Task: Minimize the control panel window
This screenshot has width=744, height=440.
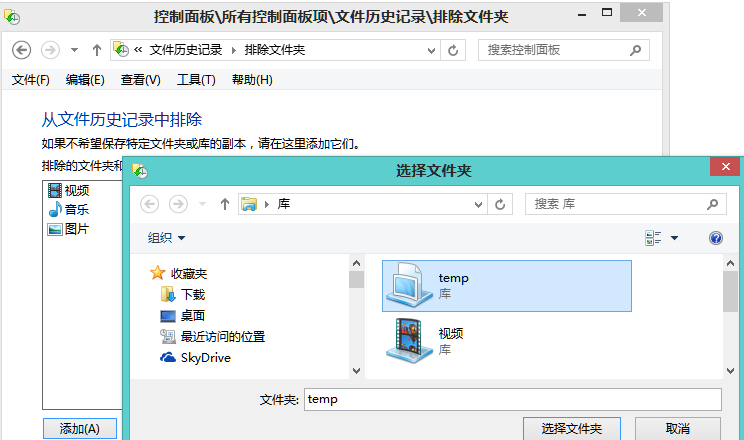Action: pyautogui.click(x=582, y=14)
